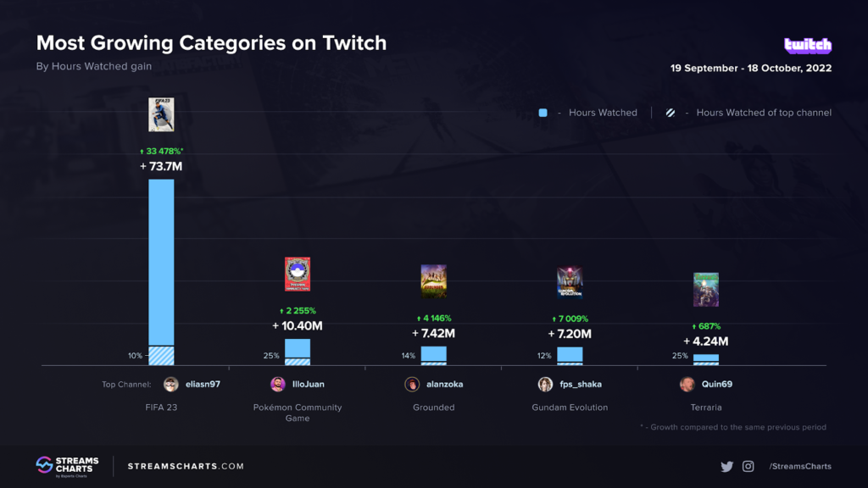The height and width of the screenshot is (488, 868).
Task: Click the Grounded game cover
Action: tap(433, 281)
